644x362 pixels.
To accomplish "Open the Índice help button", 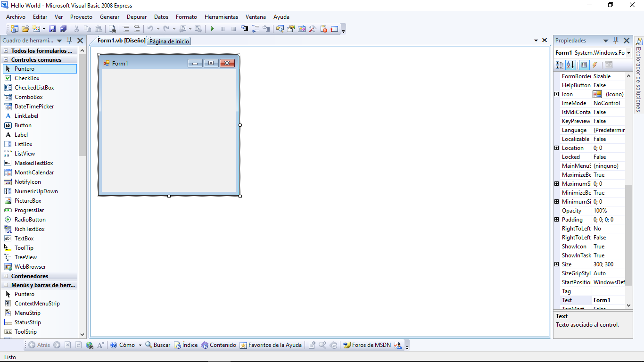I will coord(186,345).
